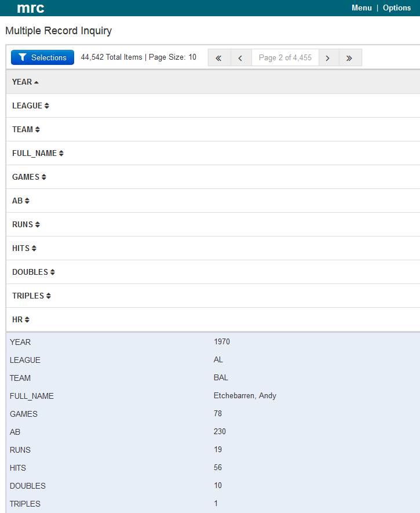Select the runs value 19
This screenshot has height=513, width=420.
click(x=218, y=450)
